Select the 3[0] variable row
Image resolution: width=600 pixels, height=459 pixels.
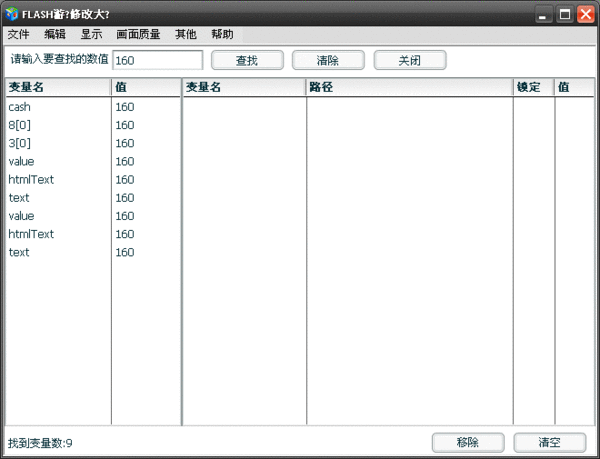(93, 143)
